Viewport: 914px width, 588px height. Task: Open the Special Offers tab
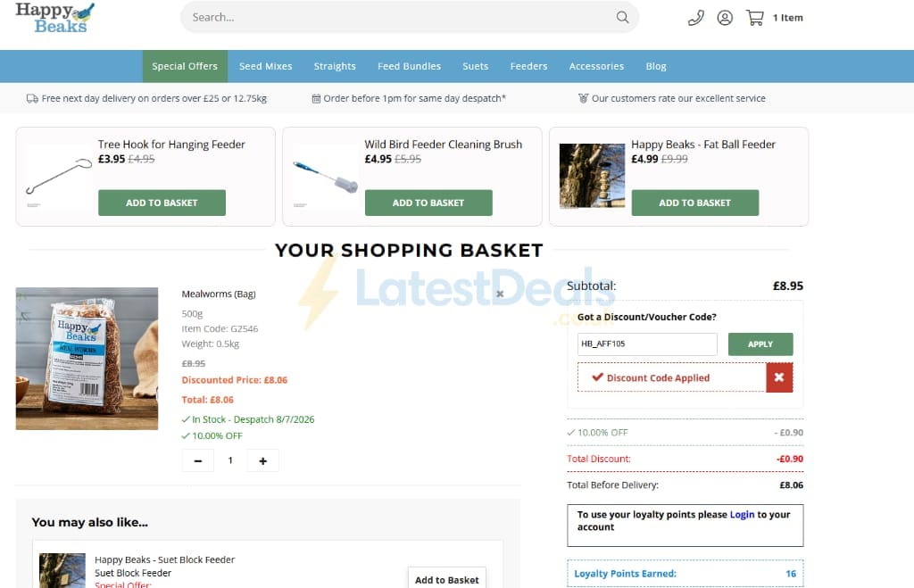pyautogui.click(x=185, y=66)
